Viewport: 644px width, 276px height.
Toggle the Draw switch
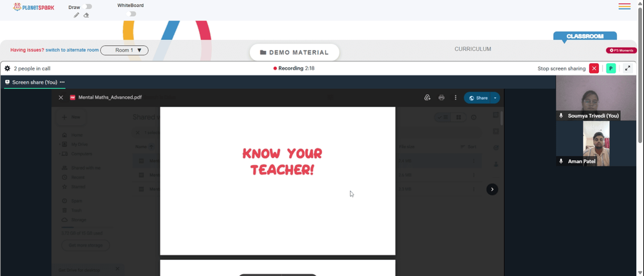tap(87, 6)
